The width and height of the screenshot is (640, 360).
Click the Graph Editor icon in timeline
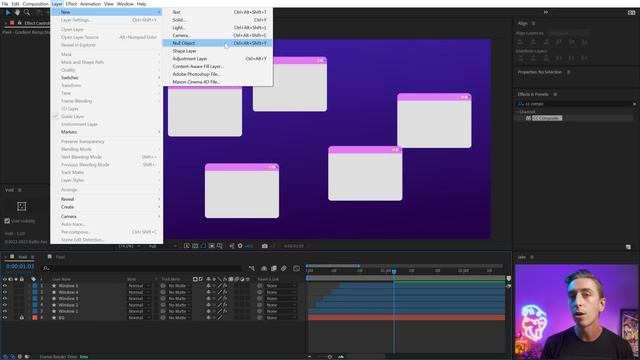click(297, 268)
